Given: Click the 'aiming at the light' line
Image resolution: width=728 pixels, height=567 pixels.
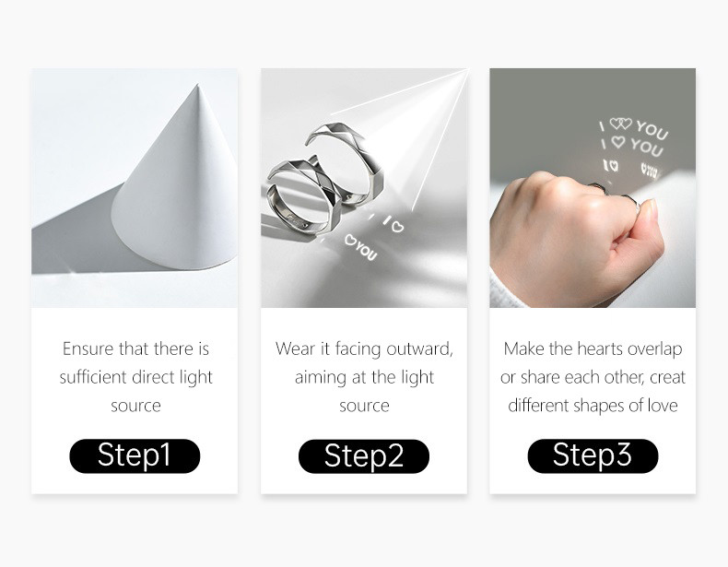Looking at the screenshot, I should click(x=364, y=377).
